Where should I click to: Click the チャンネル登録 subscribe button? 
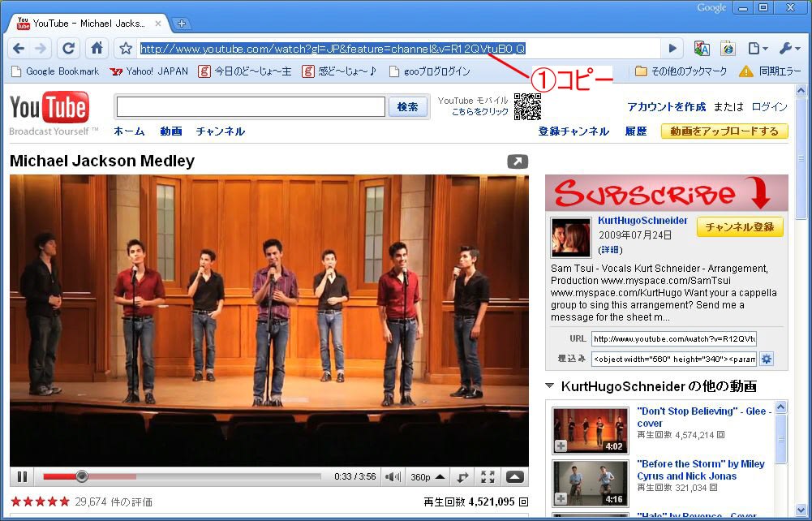(x=740, y=227)
